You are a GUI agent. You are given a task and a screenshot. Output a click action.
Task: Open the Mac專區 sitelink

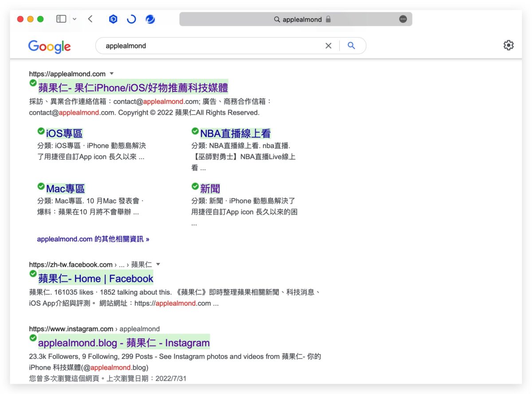[x=66, y=189]
